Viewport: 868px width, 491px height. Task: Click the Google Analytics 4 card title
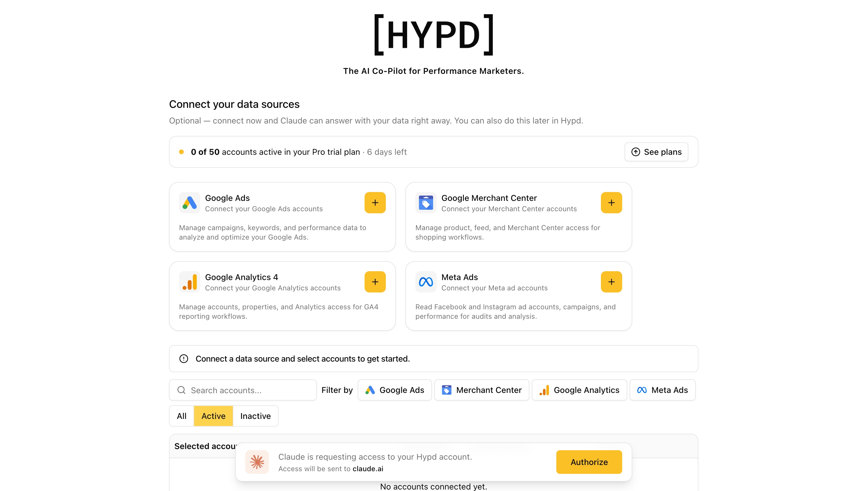[241, 277]
